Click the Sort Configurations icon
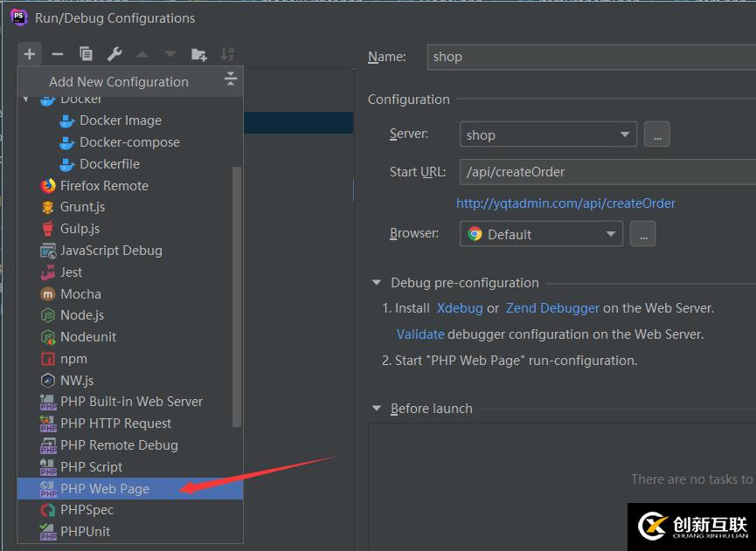The width and height of the screenshot is (756, 551). [227, 54]
